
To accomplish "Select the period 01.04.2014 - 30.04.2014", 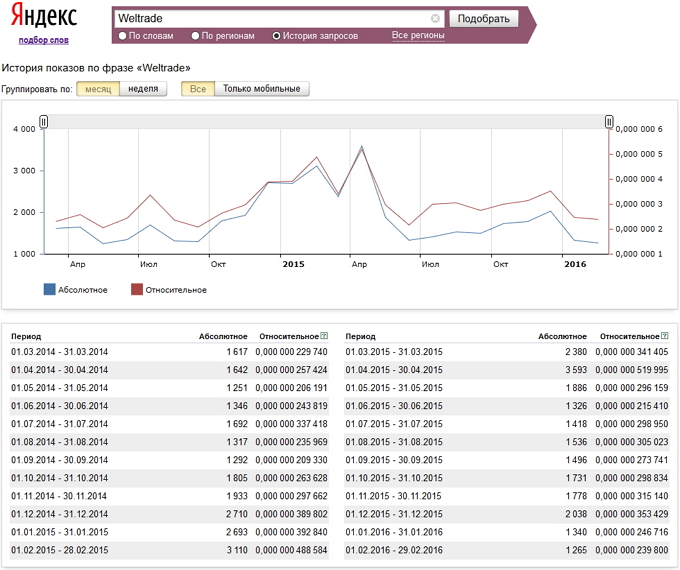I will [x=59, y=370].
